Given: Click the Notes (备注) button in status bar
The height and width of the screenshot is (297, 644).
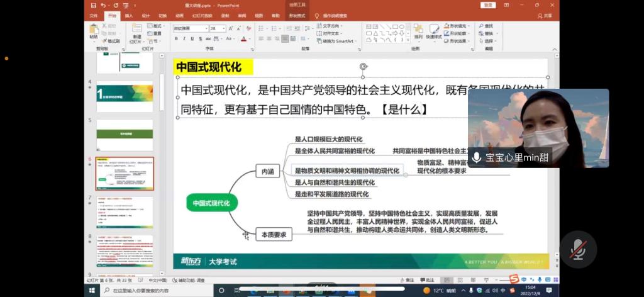Looking at the screenshot, I should (x=428, y=280).
